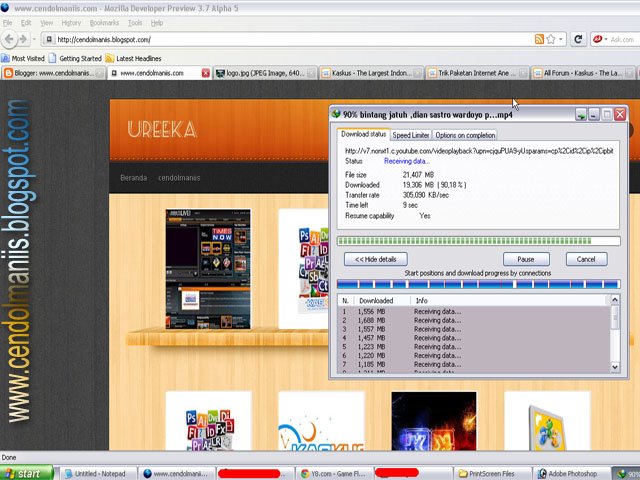Select connection row 1 with 1,556 MB

pyautogui.click(x=473, y=311)
